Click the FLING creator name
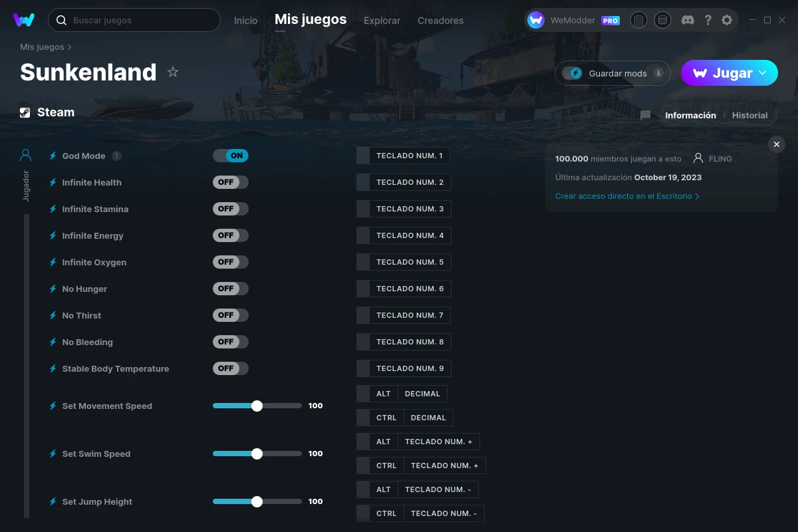 coord(720,159)
